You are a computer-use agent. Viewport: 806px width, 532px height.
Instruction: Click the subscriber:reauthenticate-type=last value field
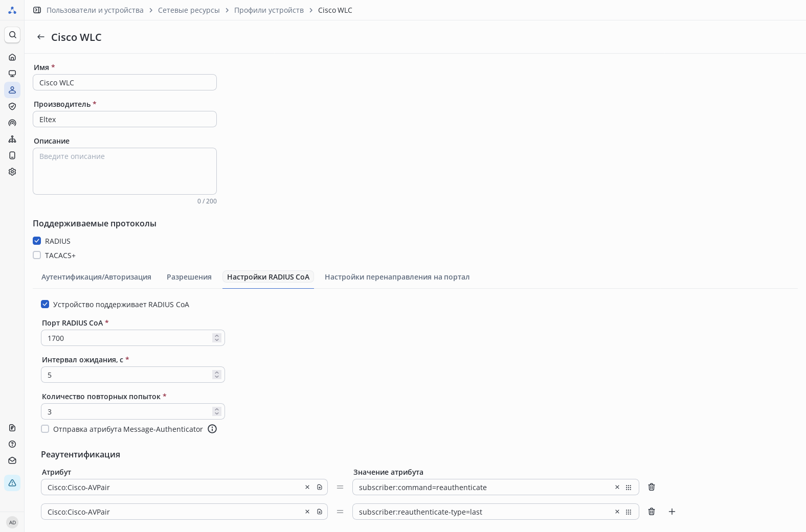click(x=496, y=512)
